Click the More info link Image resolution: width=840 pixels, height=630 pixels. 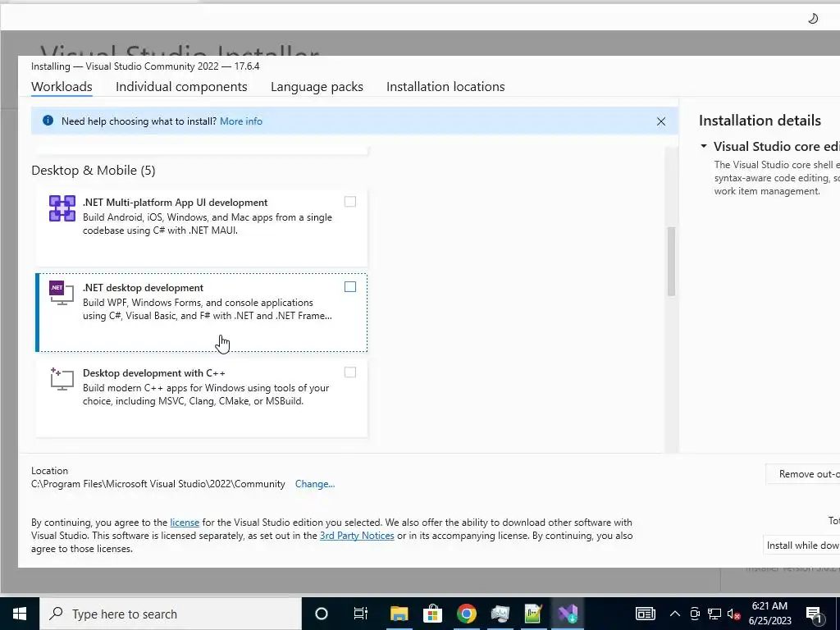241,121
